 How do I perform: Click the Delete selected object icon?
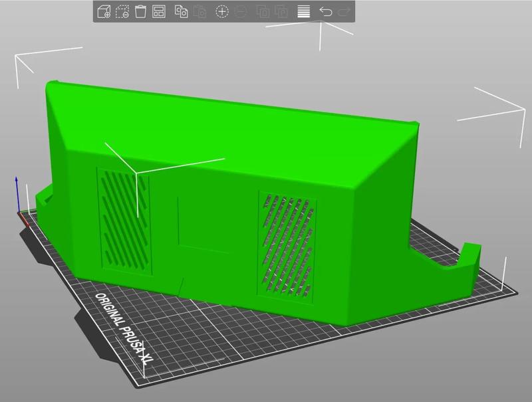[x=122, y=11]
